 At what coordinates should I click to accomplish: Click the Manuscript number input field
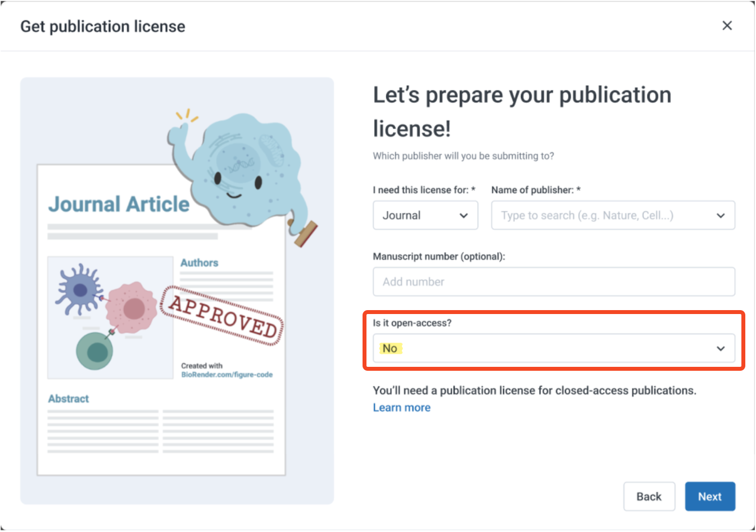point(554,281)
